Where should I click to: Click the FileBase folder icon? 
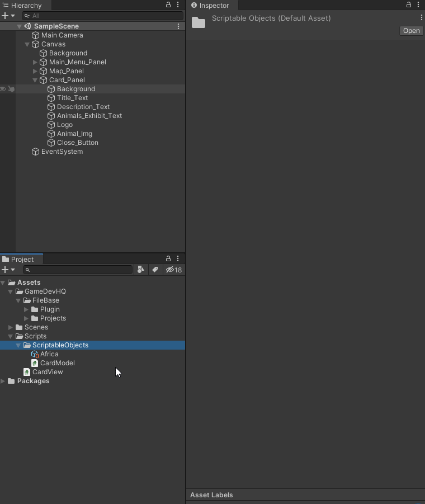point(27,300)
